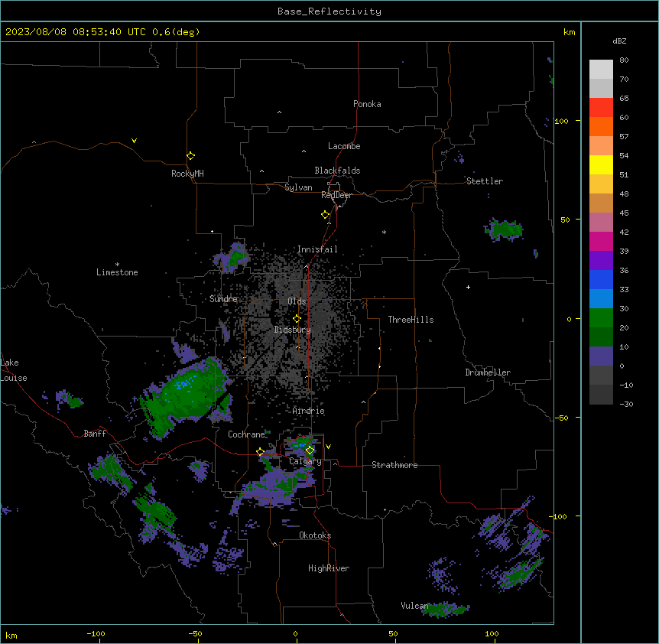Viewport: 659px width, 644px height.
Task: Click the blue 33-36 dBZ legend swatch
Action: 601,279
